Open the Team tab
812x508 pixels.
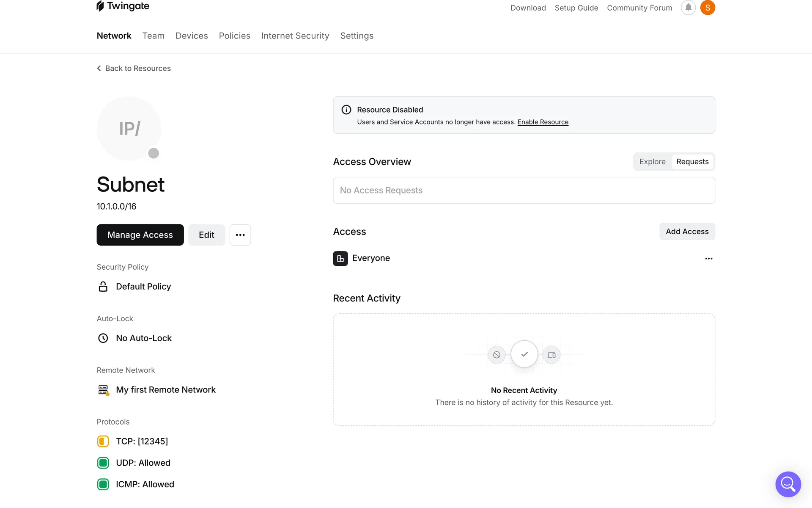[153, 36]
